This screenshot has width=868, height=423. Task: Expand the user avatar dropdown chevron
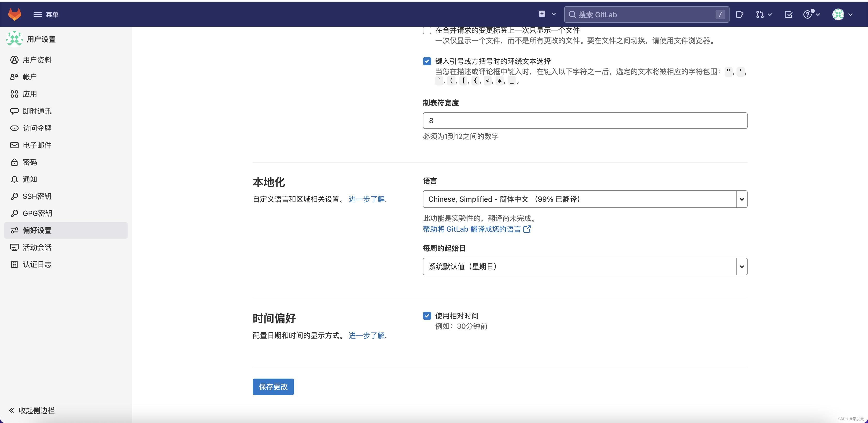tap(850, 15)
